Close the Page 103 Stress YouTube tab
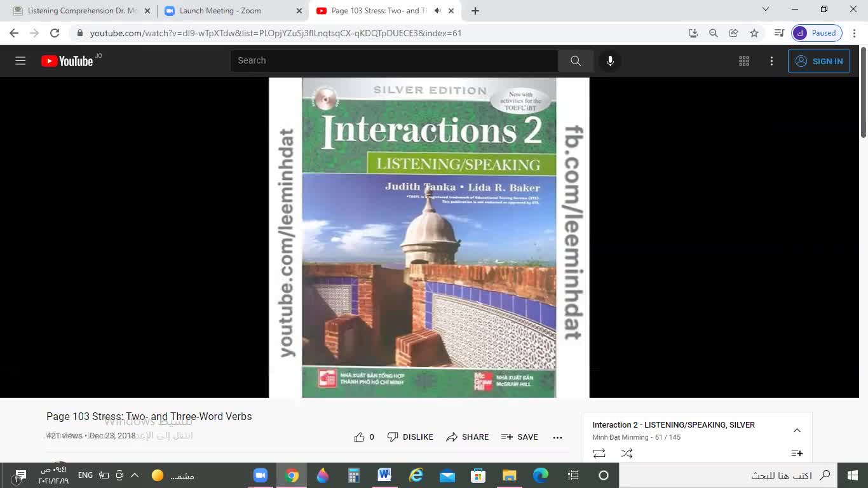The image size is (868, 488). tap(452, 11)
